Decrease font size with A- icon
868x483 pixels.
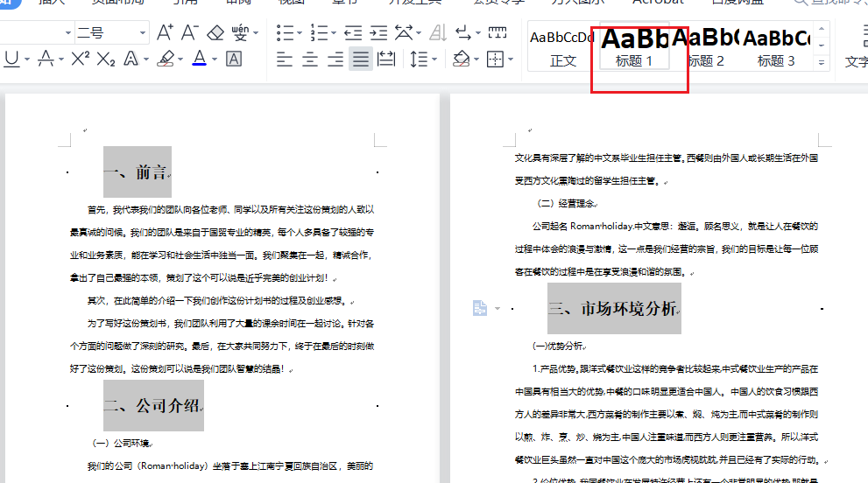point(189,33)
